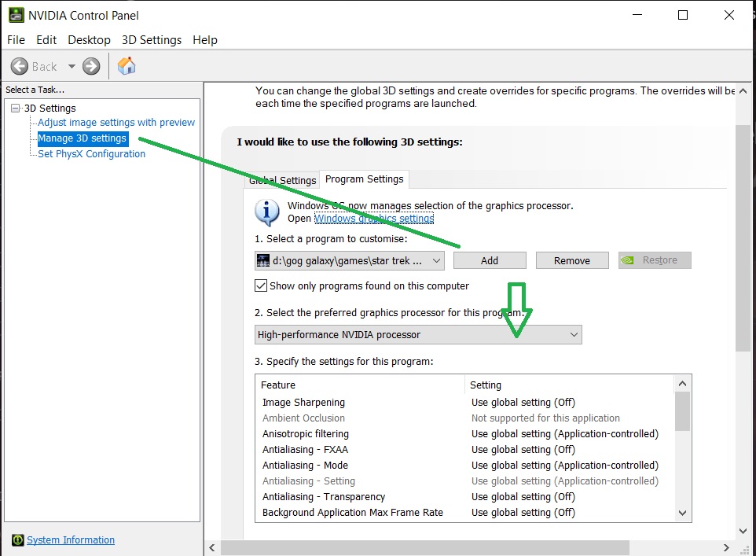Maximize the NVIDIA Control Panel window
The image size is (756, 556).
(x=683, y=16)
